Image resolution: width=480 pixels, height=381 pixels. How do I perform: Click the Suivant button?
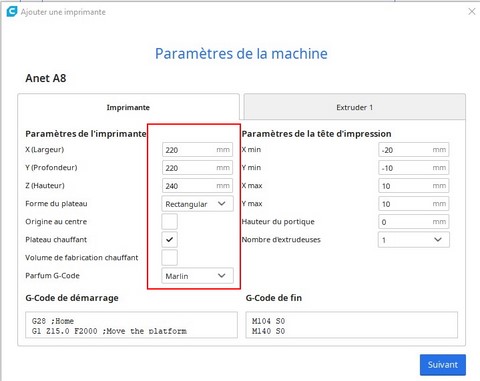(443, 365)
